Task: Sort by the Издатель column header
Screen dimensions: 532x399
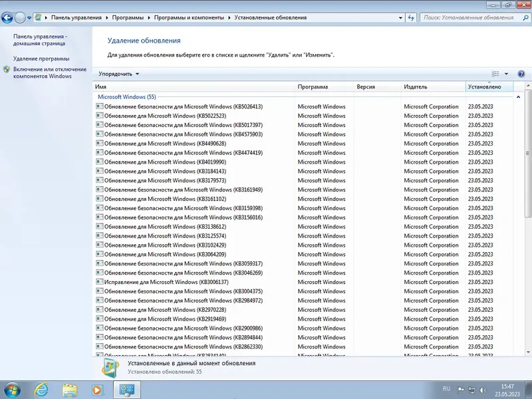Action: point(434,87)
